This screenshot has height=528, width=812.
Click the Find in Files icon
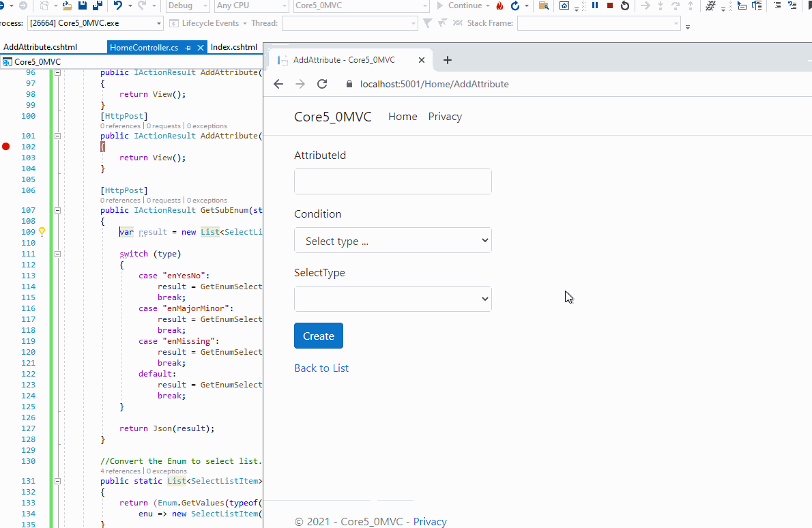[543, 5]
